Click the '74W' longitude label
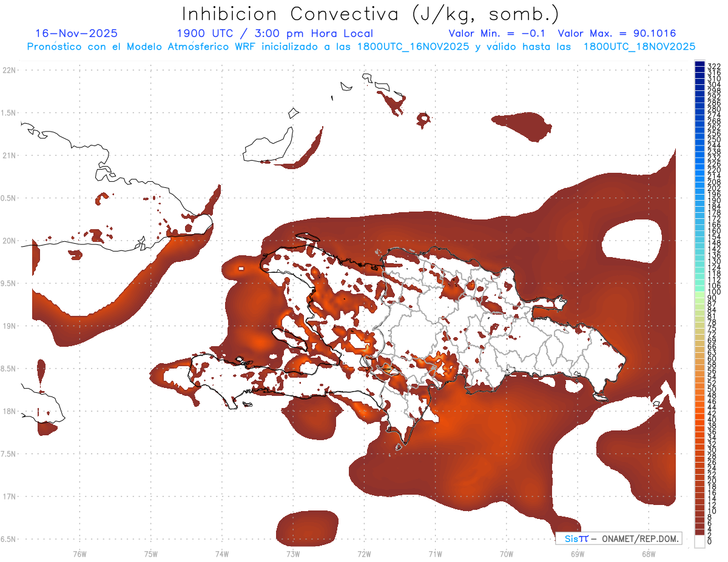Viewport: 728px width, 562px height. tap(222, 554)
